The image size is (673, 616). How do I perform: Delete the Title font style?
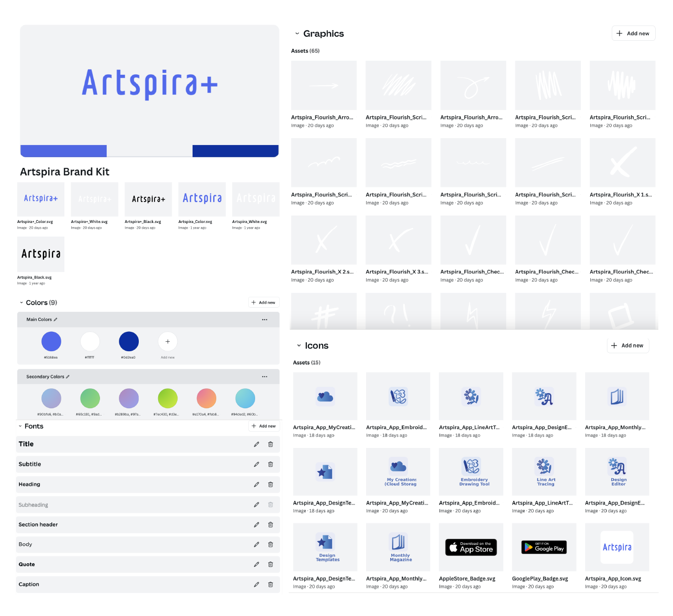(x=270, y=444)
